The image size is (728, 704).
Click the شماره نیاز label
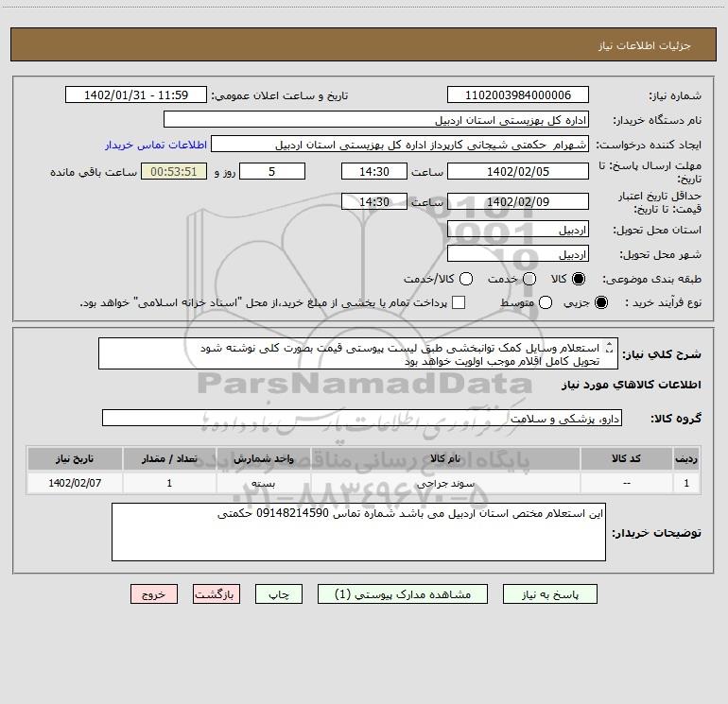pos(675,95)
